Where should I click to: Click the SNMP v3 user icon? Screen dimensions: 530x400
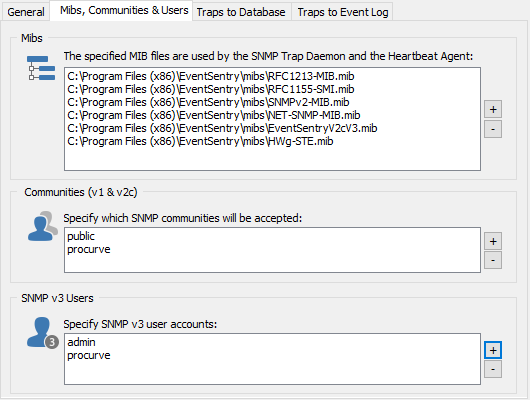[43, 332]
